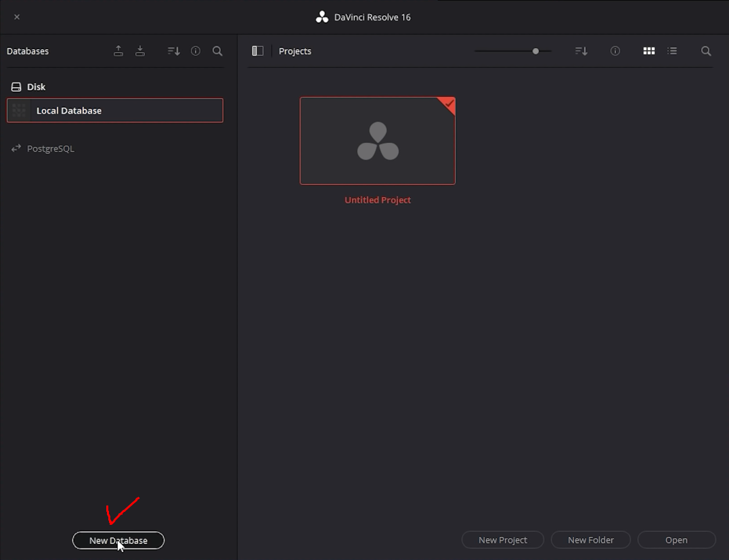Click the restore database download icon
The width and height of the screenshot is (729, 560).
(x=140, y=51)
